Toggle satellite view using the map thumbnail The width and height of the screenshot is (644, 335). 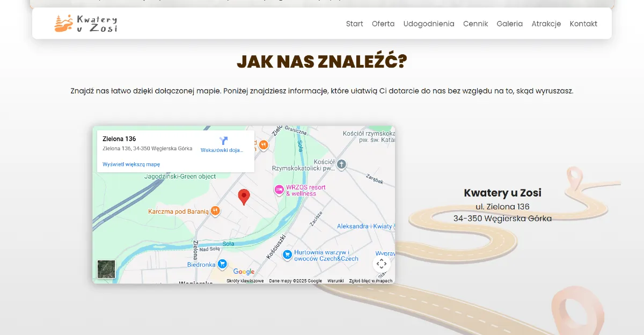click(x=105, y=270)
